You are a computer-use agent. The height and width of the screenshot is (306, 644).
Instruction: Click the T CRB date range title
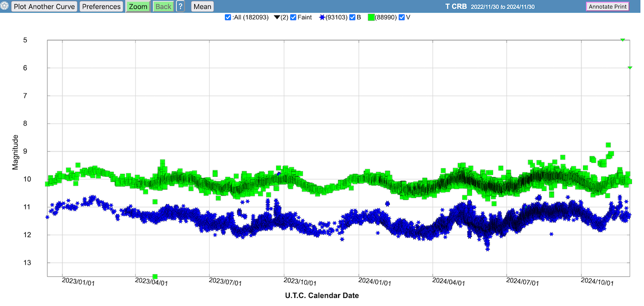tap(509, 7)
